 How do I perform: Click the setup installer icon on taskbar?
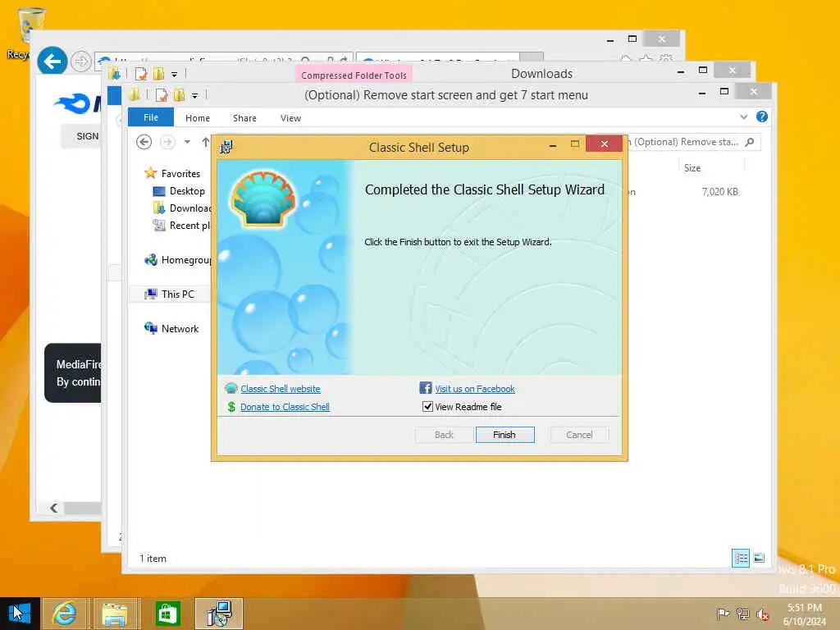coord(219,614)
